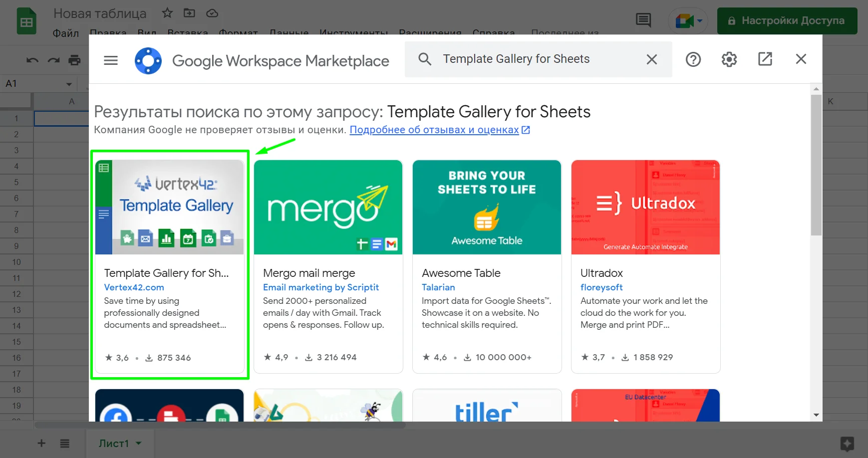Open Marketplace settings gear icon
The image size is (868, 458).
[x=729, y=59]
